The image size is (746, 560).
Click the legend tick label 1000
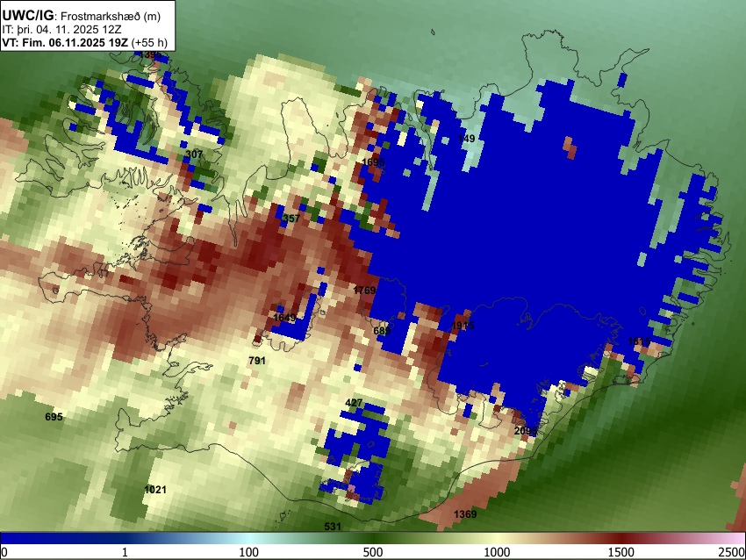pyautogui.click(x=497, y=552)
